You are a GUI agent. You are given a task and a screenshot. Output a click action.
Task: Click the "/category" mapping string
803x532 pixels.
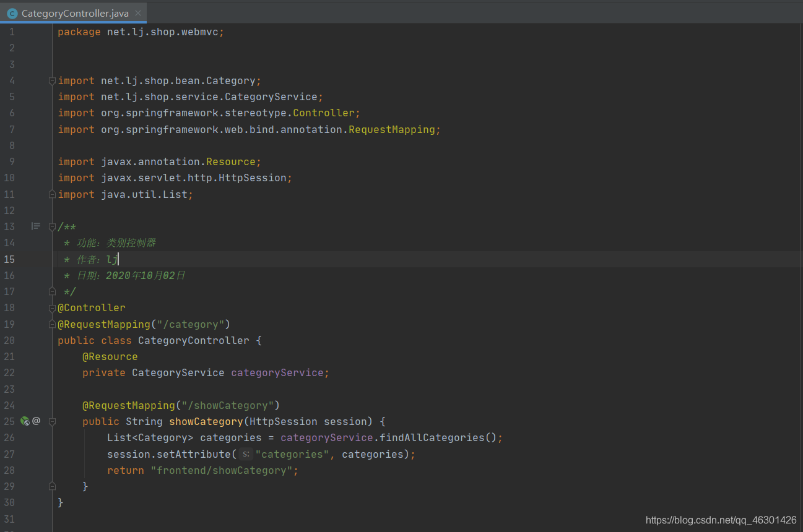pyautogui.click(x=191, y=324)
